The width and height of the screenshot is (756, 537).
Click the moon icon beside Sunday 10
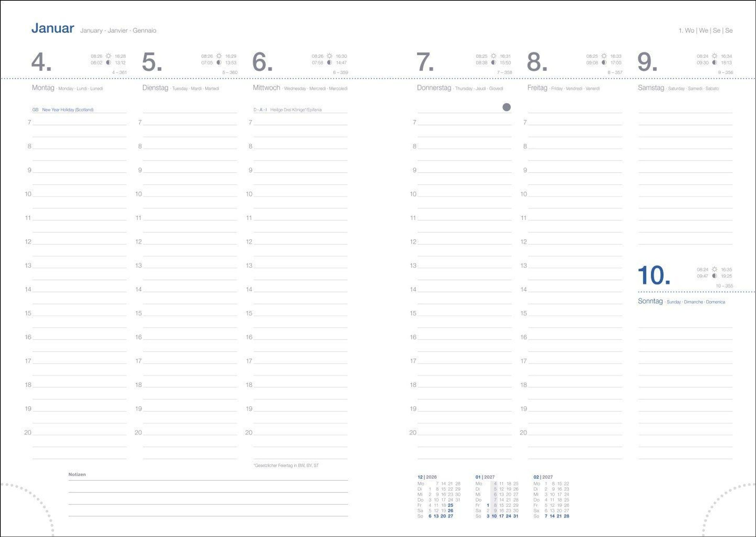click(x=714, y=276)
